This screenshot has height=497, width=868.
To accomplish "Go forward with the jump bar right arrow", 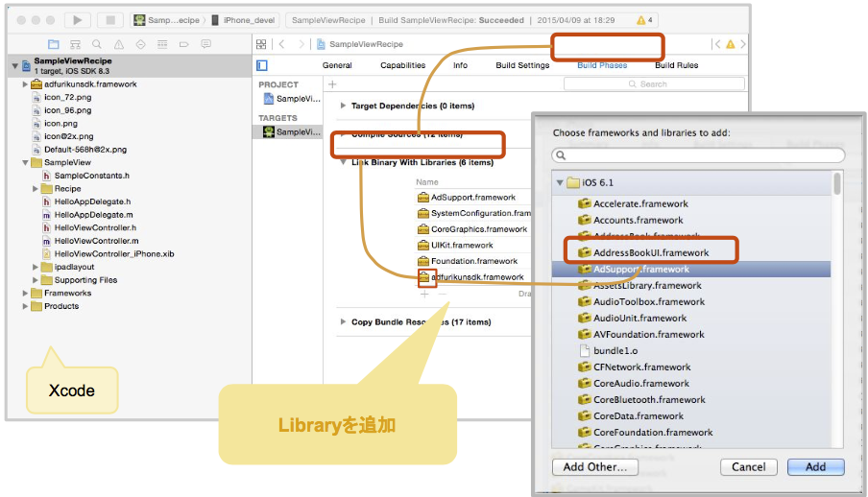I will pyautogui.click(x=301, y=44).
